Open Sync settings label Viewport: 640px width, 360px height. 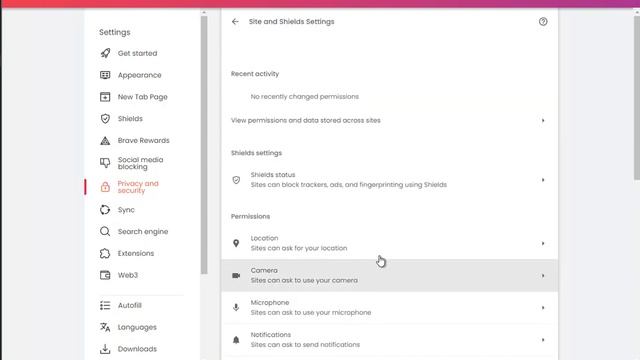point(126,210)
